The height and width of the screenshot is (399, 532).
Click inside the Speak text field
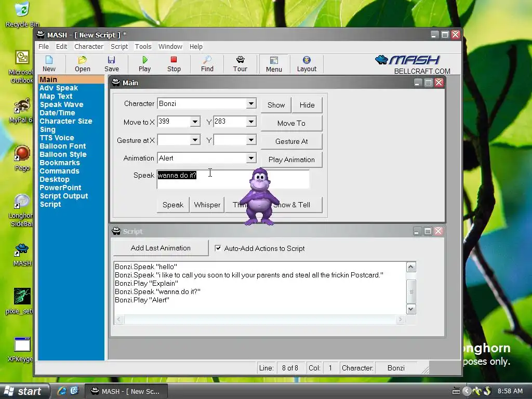coord(233,179)
